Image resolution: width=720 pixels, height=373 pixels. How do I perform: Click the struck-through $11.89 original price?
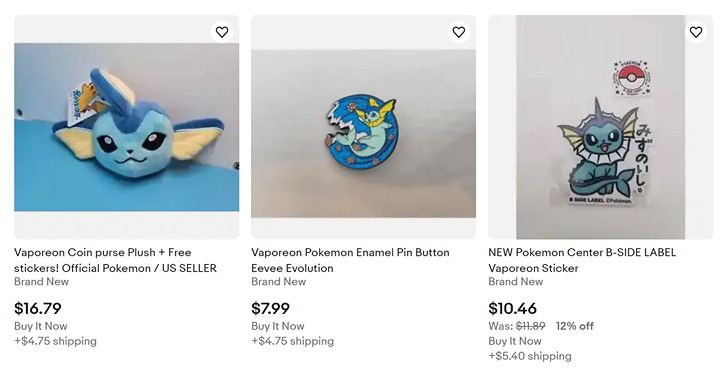point(530,326)
